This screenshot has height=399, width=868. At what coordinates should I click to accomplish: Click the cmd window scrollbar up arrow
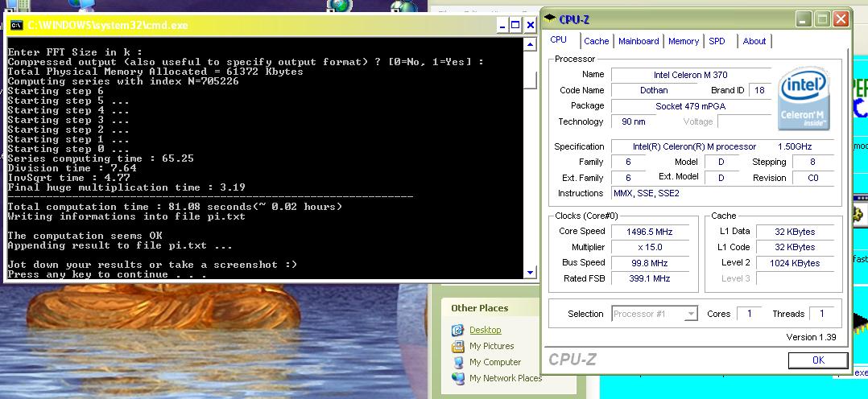[531, 45]
